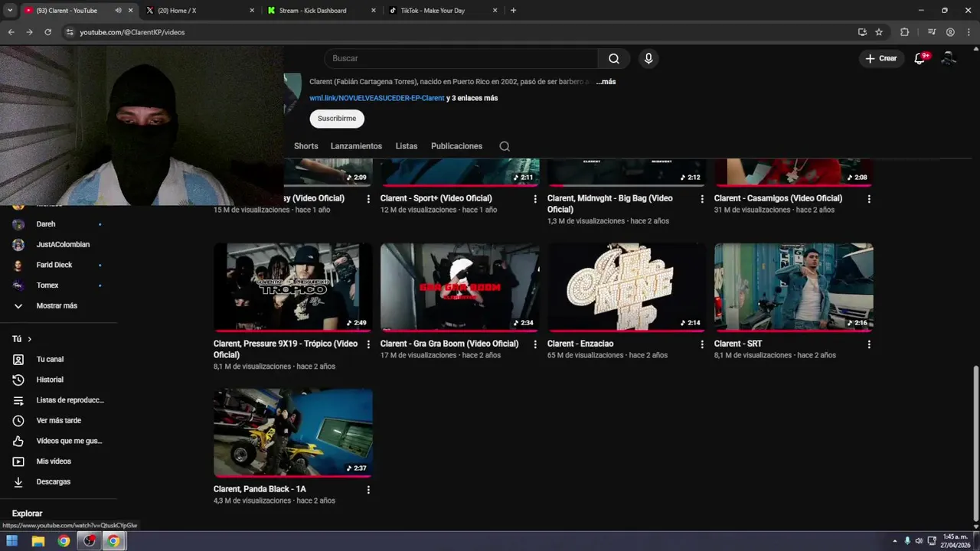Bookmark this page with star icon
Viewport: 980px width, 551px height.
pyautogui.click(x=879, y=32)
